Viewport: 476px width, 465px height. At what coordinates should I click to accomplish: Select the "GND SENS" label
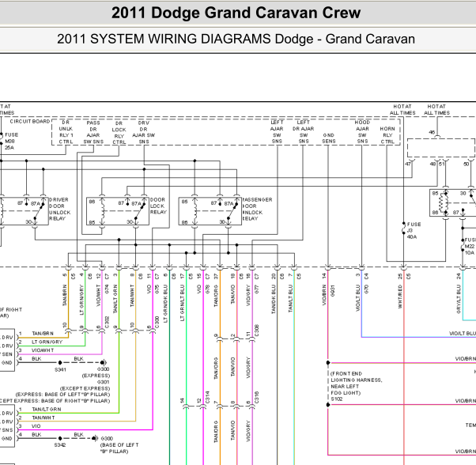(x=329, y=138)
